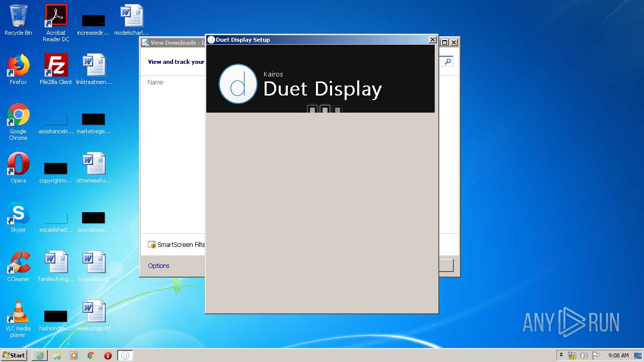Open Google Chrome desktop shortcut
644x362 pixels.
point(18,122)
